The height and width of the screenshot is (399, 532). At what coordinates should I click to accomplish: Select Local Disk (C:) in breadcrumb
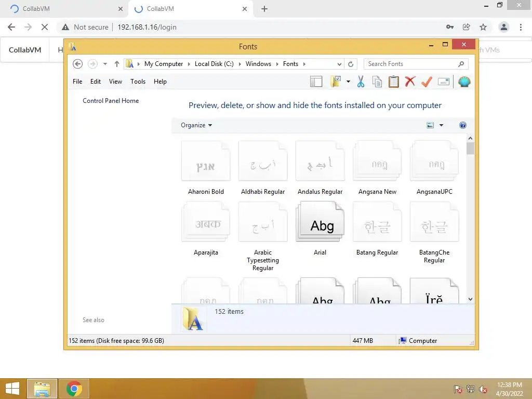pos(214,64)
